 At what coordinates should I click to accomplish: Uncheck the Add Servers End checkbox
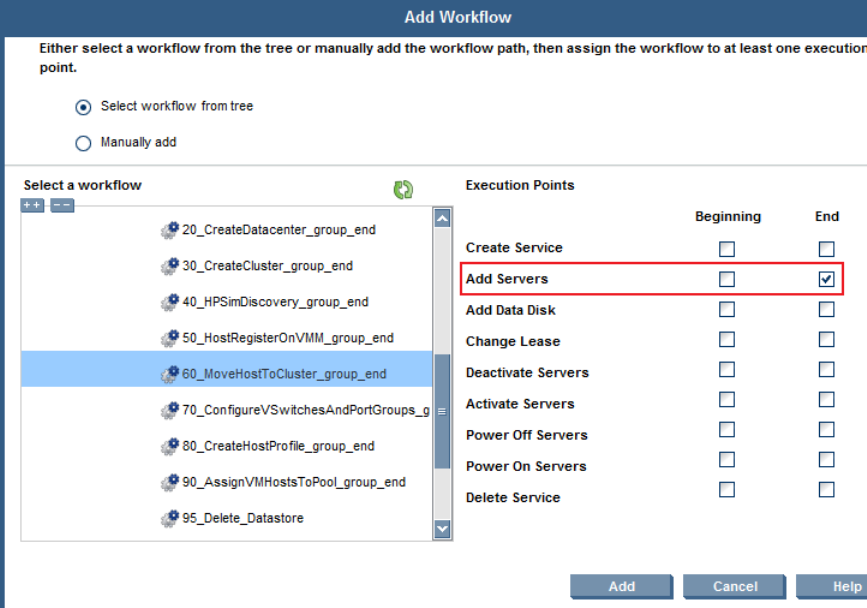click(x=826, y=279)
